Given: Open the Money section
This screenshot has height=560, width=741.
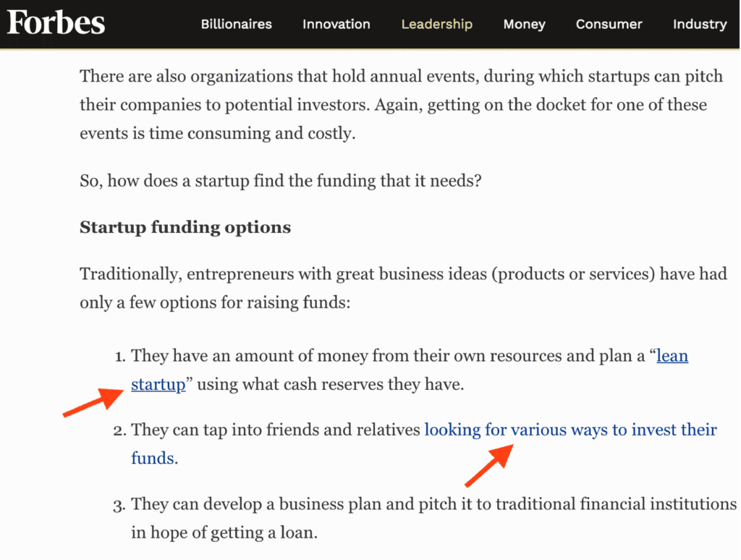Looking at the screenshot, I should tap(524, 24).
